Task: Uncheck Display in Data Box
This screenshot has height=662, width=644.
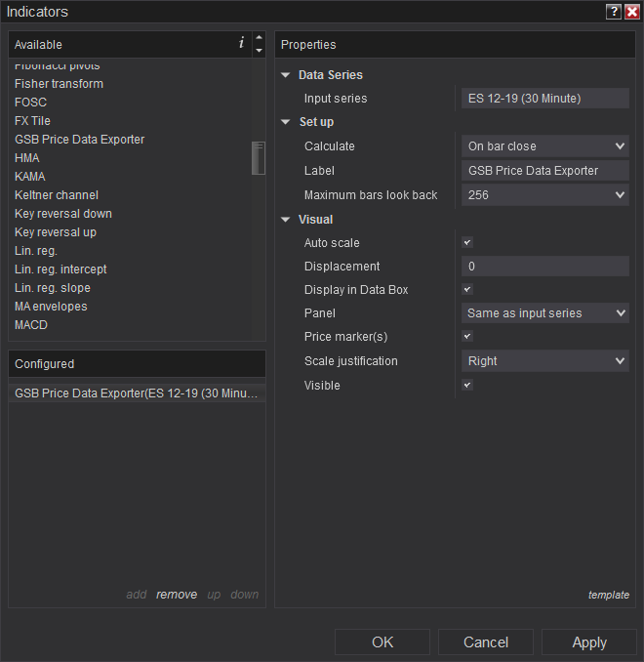Action: click(467, 290)
